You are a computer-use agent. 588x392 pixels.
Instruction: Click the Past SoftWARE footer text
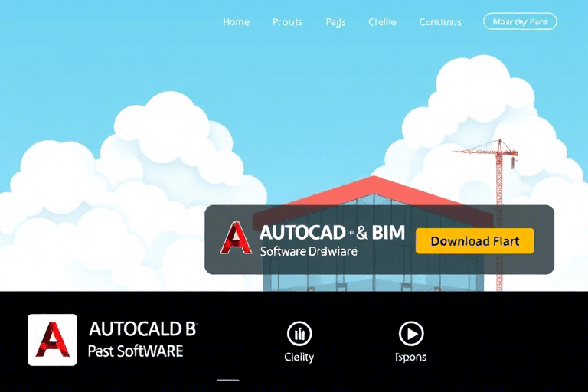pos(136,351)
